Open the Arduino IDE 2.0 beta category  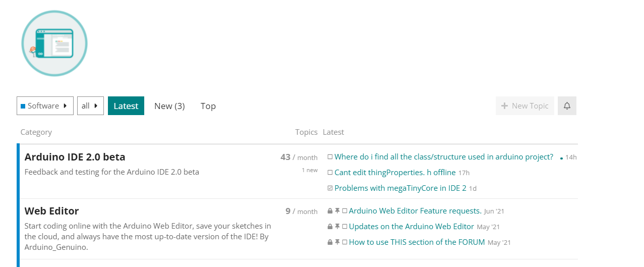[75, 157]
